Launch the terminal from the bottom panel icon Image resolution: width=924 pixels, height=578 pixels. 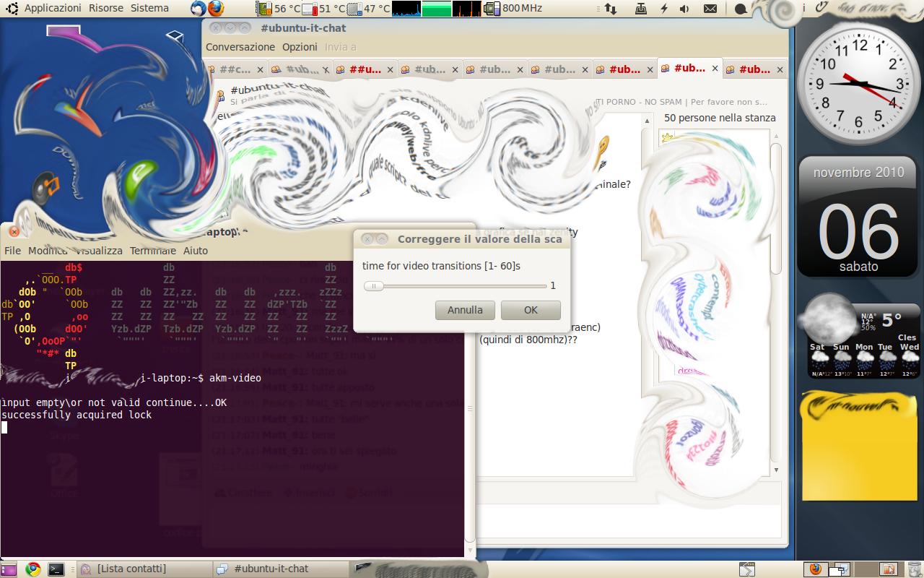pyautogui.click(x=56, y=569)
